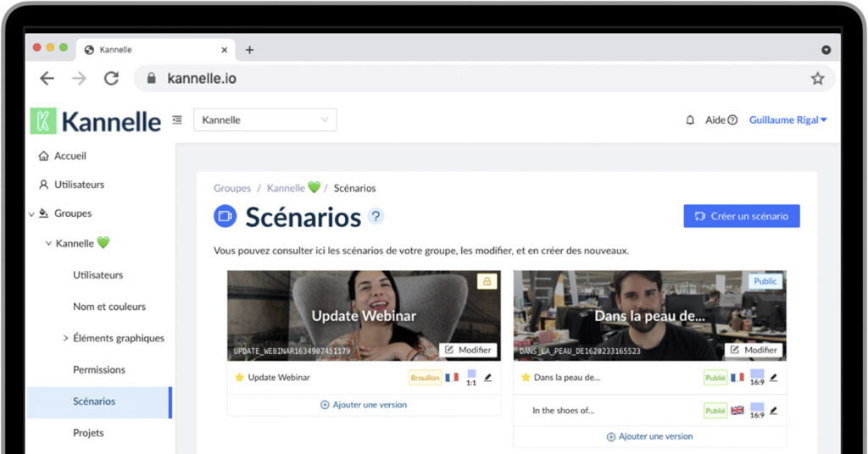Click the 16:9 format swatch for Dans la peau de
Image resolution: width=868 pixels, height=454 pixels.
pos(757,377)
